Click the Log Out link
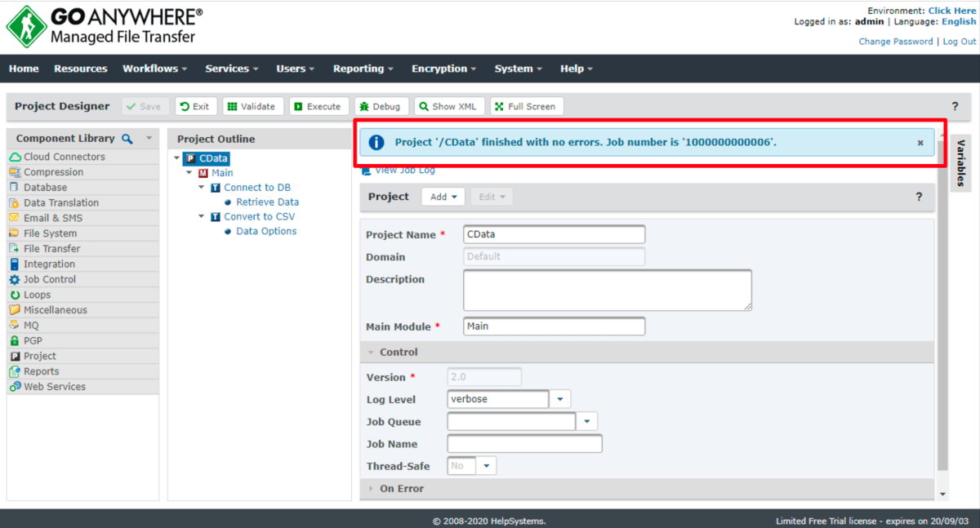The image size is (980, 528). pos(960,42)
